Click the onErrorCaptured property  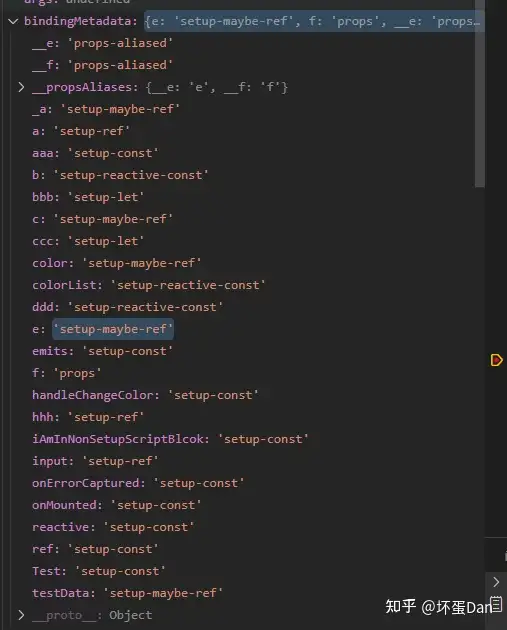[x=88, y=483]
